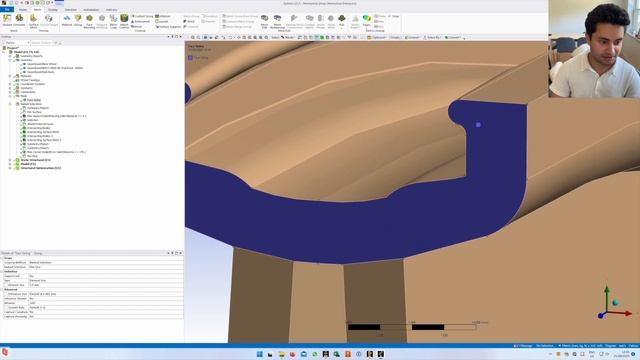Viewport: 640px width, 360px height.
Task: Collapse the Named Selections node
Action: tap(10, 104)
